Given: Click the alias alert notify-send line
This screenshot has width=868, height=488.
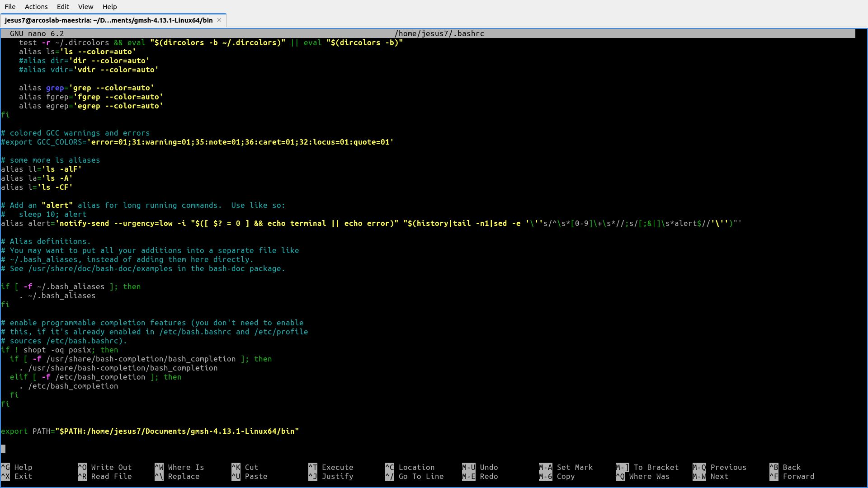Looking at the screenshot, I should click(x=372, y=223).
